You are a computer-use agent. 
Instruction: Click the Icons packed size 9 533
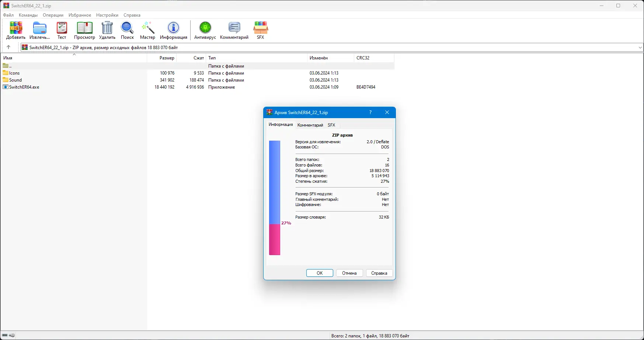point(199,73)
